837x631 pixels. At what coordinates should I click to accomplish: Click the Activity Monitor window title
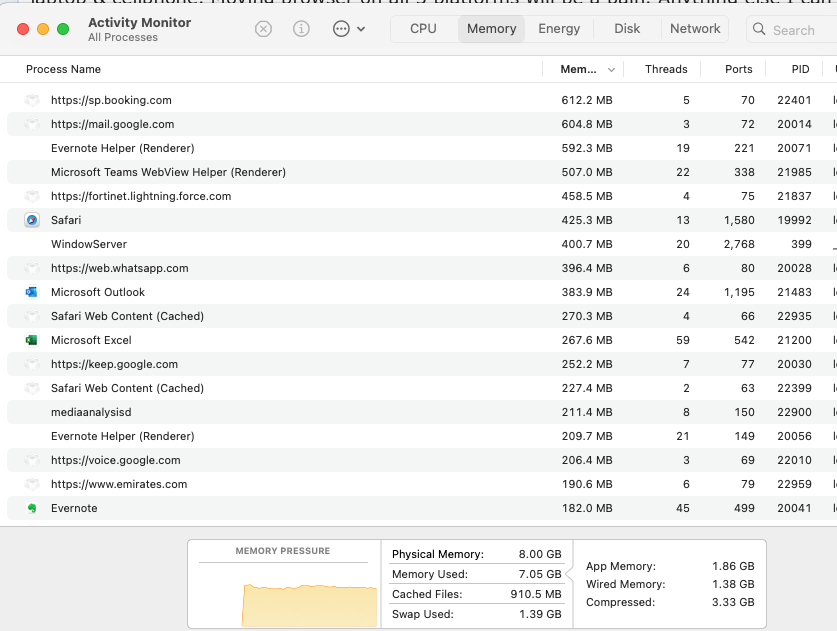(x=139, y=22)
